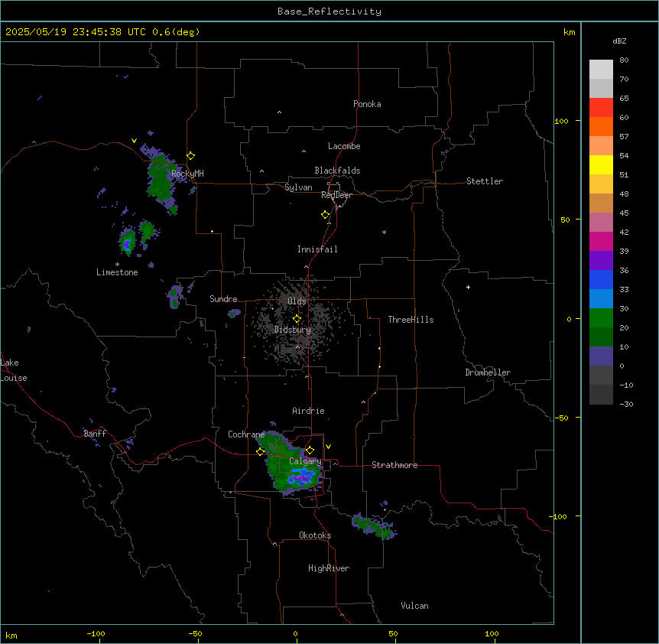The height and width of the screenshot is (644, 659).
Task: Click the echo band south of Strathmore
Action: click(x=373, y=526)
